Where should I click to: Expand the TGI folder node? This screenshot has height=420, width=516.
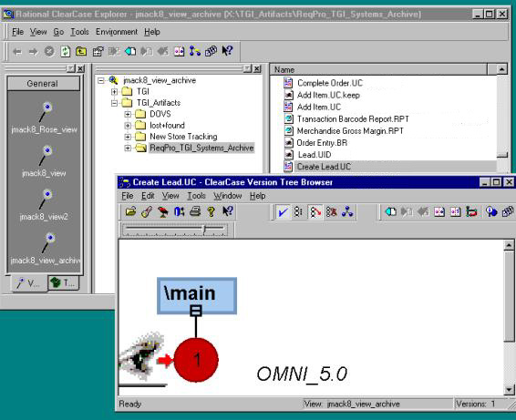pyautogui.click(x=114, y=92)
